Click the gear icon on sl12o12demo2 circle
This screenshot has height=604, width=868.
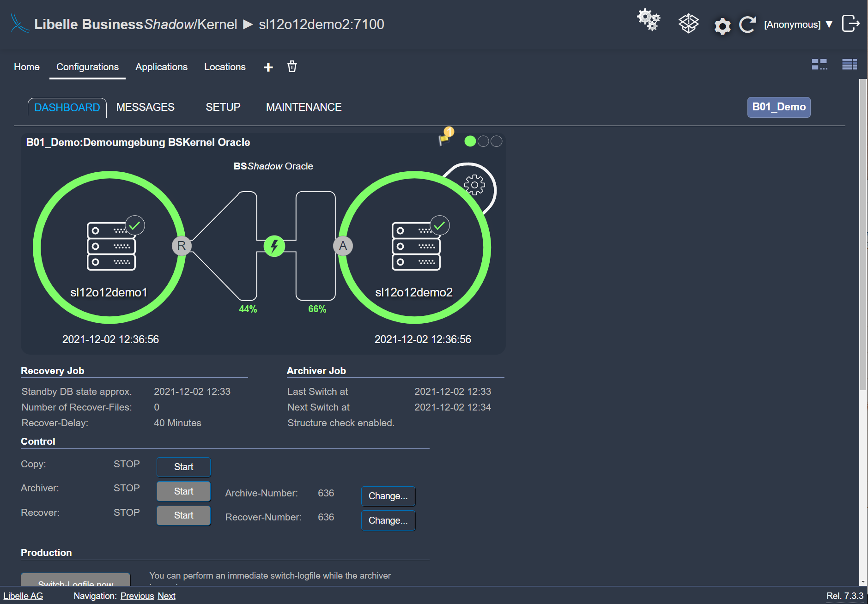[x=474, y=185]
